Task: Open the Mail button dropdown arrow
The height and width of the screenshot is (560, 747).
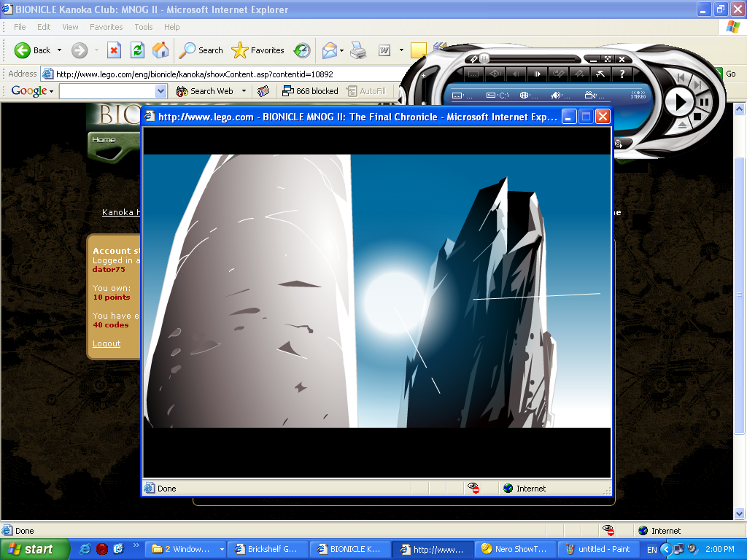Action: coord(341,50)
